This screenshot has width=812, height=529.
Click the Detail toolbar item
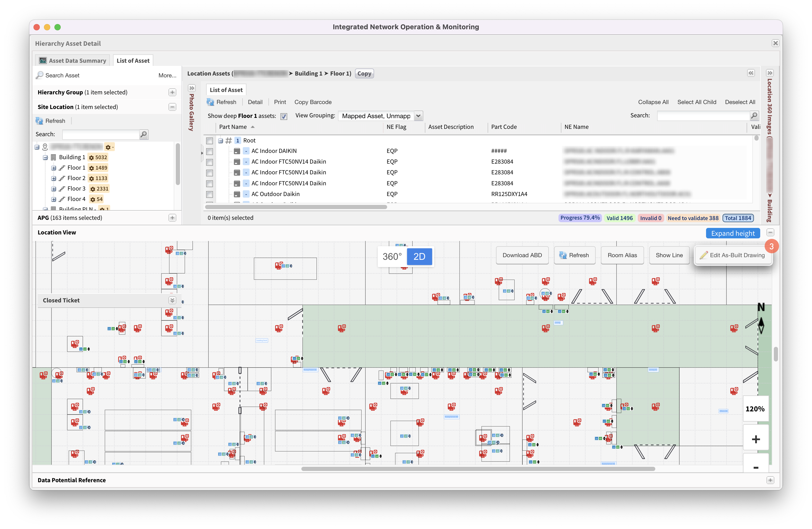[x=255, y=102]
